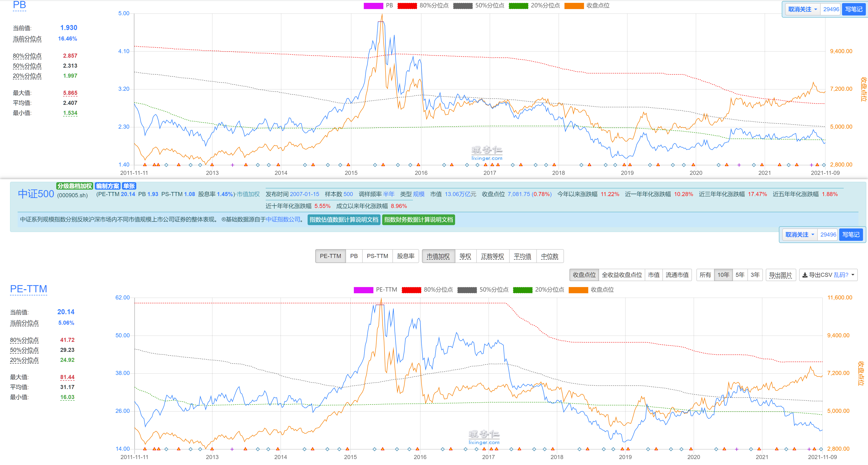This screenshot has height=465, width=868.
Task: Click the 写笔记 button at top right
Action: click(853, 10)
